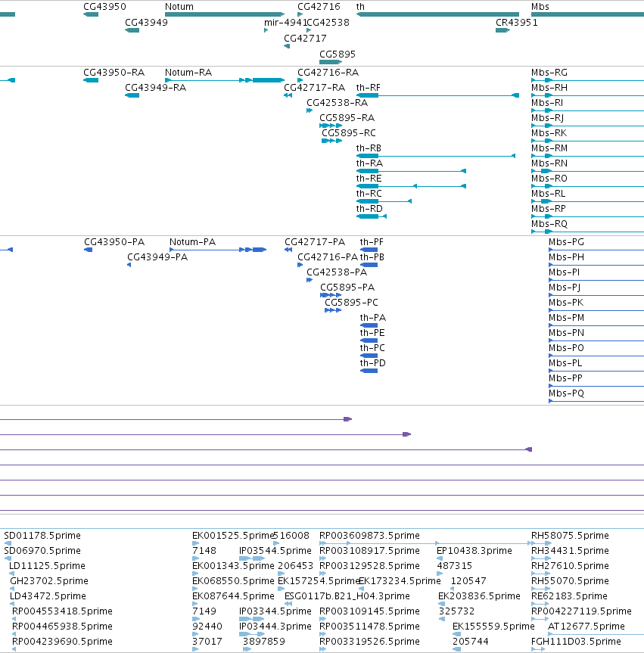Select the CG42717-PA protein
644x653 pixels.
[x=288, y=250]
